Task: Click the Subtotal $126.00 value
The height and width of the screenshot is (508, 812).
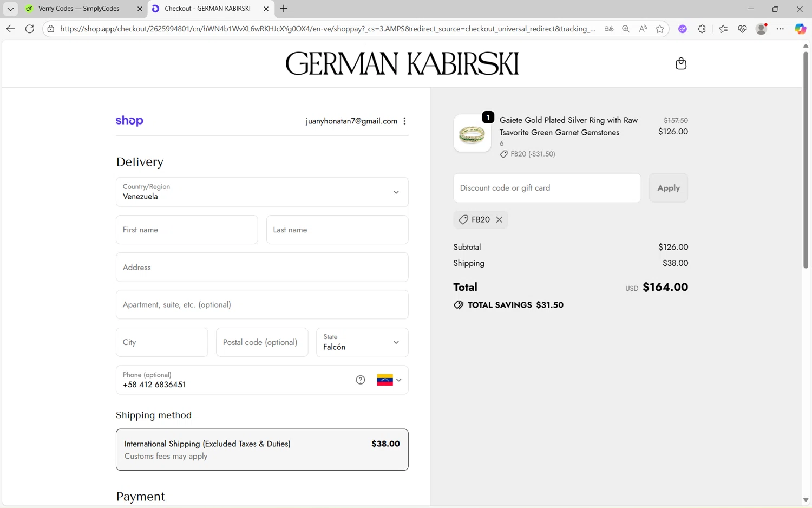Action: [673, 247]
